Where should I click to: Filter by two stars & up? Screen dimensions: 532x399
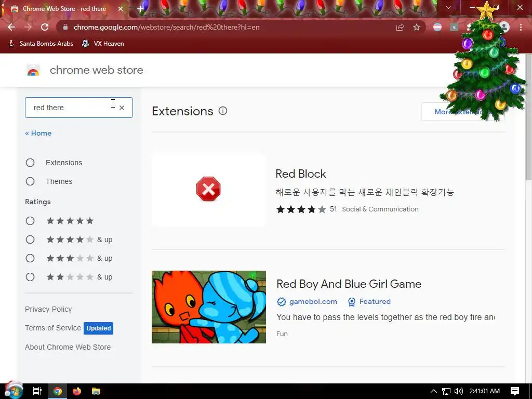pyautogui.click(x=30, y=277)
